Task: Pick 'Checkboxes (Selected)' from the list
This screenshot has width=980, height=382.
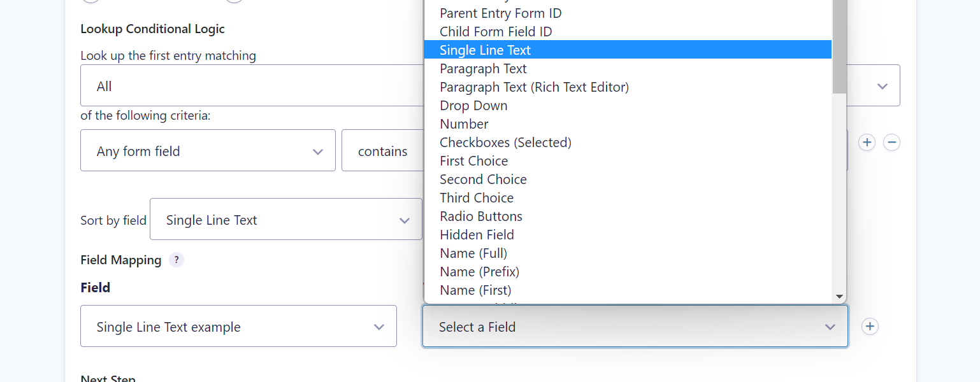Action: [505, 143]
